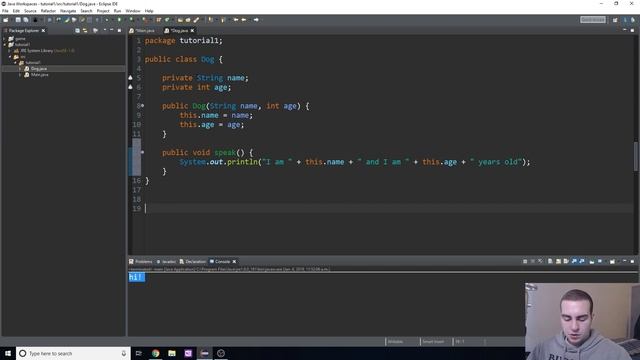Click the New file toolbar icon

pyautogui.click(x=6, y=20)
